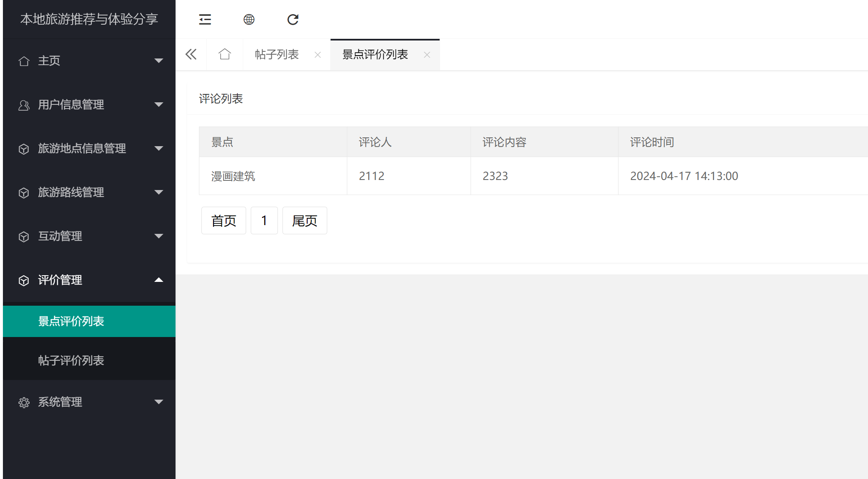Screen dimensions: 868x479
Task: Select the user icon beside 用户信息管理
Action: pyautogui.click(x=24, y=104)
